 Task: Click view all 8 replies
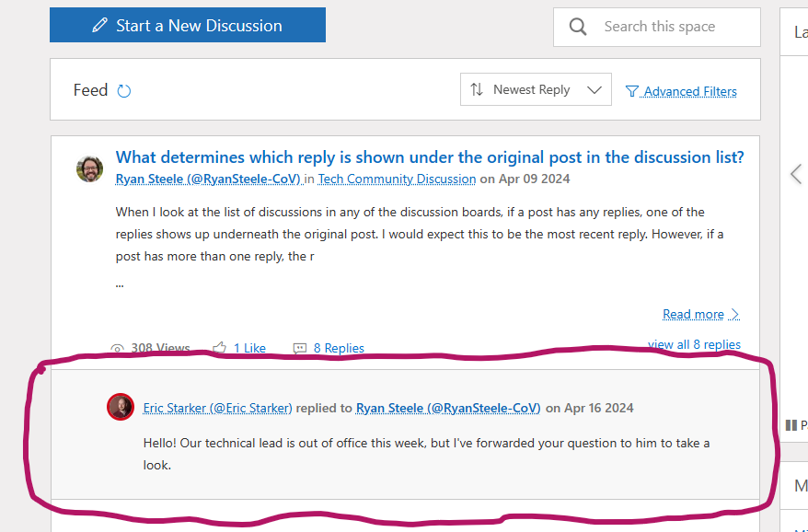[x=694, y=344]
